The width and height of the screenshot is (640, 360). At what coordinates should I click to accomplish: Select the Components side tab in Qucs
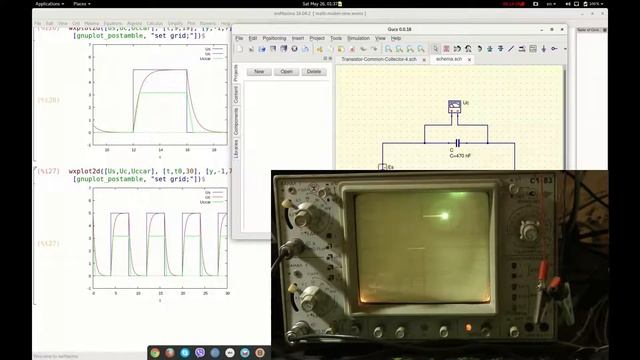click(x=236, y=122)
